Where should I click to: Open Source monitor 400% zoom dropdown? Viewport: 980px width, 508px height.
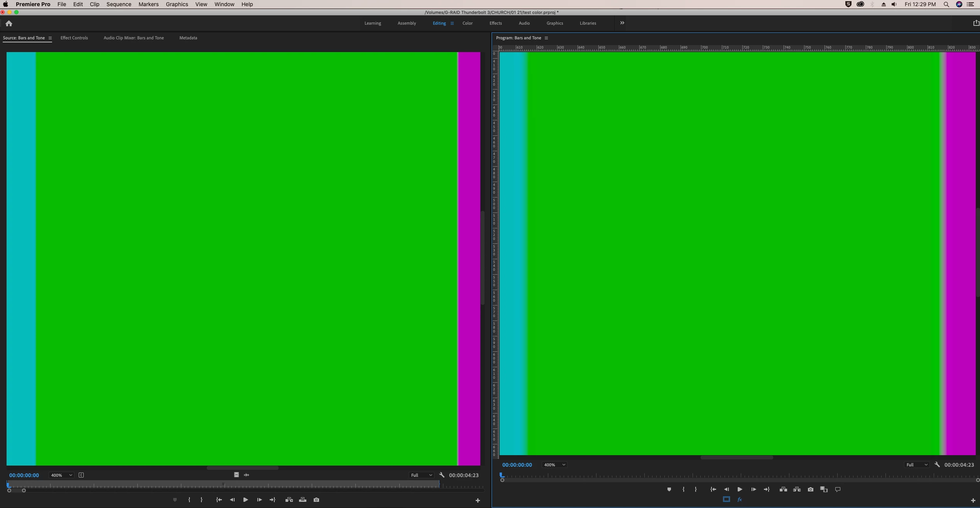61,475
